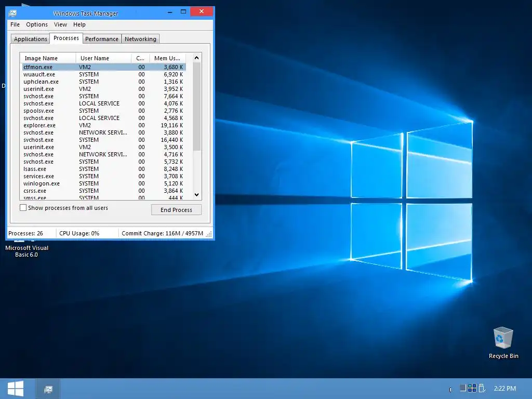Select the services.exe process
Image resolution: width=532 pixels, height=399 pixels.
(104, 177)
